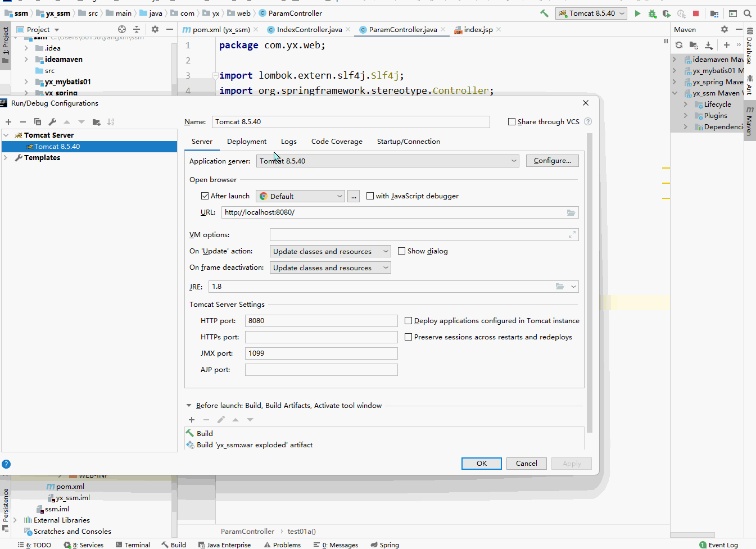The height and width of the screenshot is (549, 756).
Task: Enable Share through VCS checkbox
Action: 511,121
